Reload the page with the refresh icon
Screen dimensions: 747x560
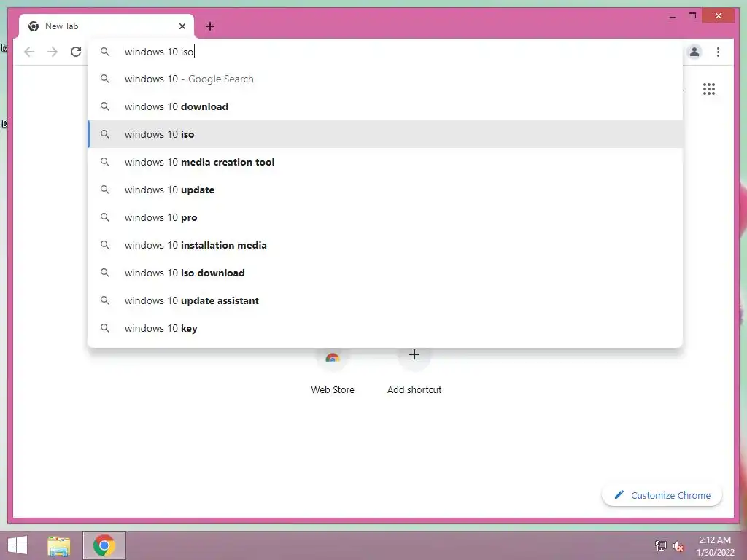tap(76, 52)
